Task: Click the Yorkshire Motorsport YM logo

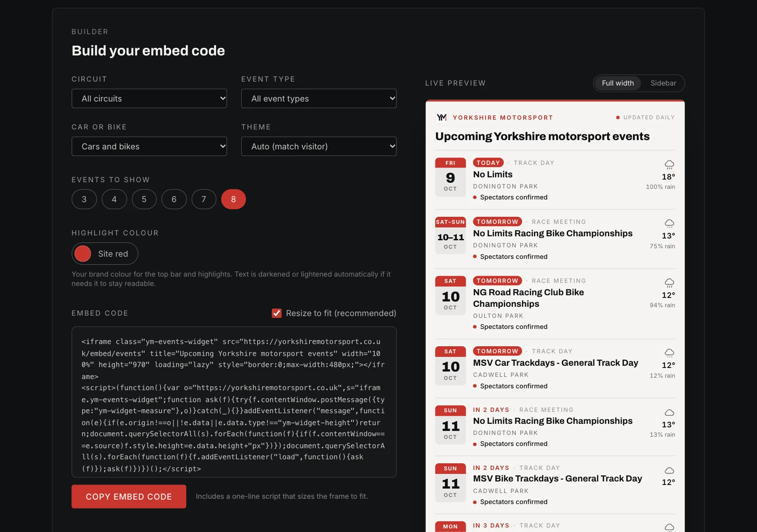Action: point(442,117)
